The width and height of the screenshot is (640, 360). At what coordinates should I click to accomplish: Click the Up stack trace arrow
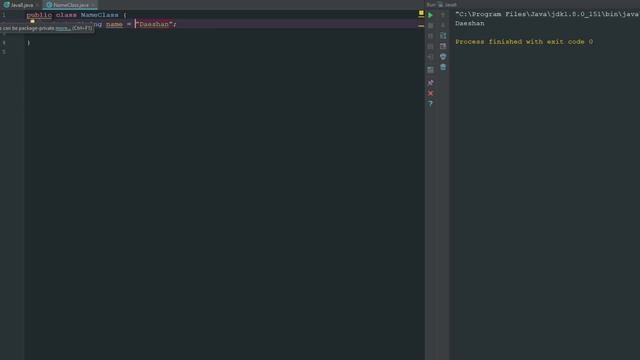click(x=443, y=15)
